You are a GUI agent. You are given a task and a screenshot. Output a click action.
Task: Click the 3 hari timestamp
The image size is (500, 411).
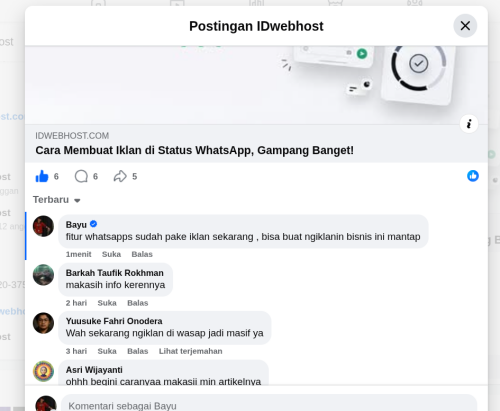click(x=76, y=351)
